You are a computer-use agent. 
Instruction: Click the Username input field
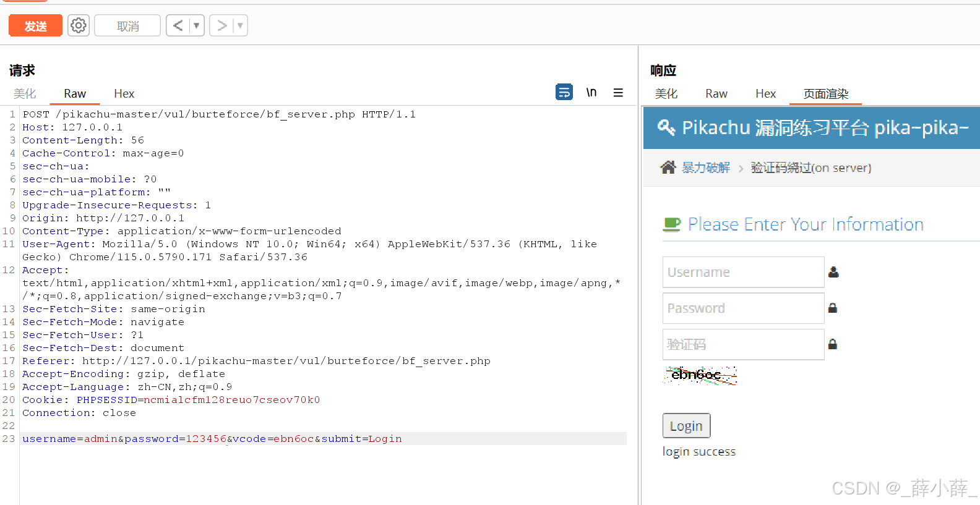tap(744, 272)
